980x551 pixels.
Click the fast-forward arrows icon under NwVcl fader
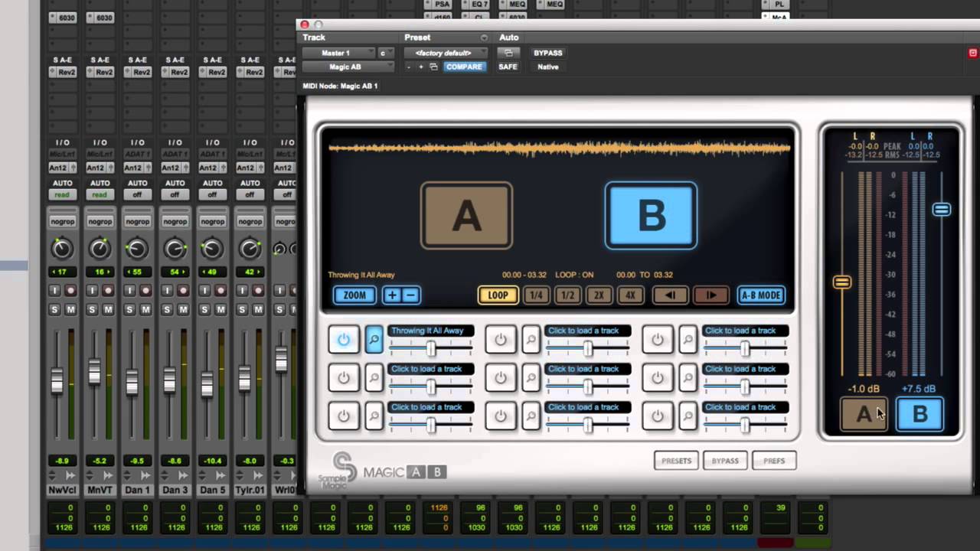pos(70,475)
